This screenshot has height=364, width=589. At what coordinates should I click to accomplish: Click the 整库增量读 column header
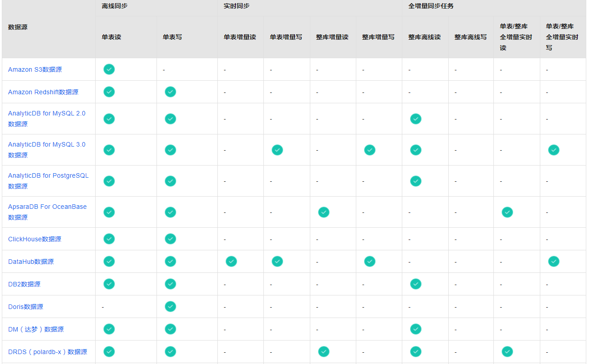coord(332,37)
